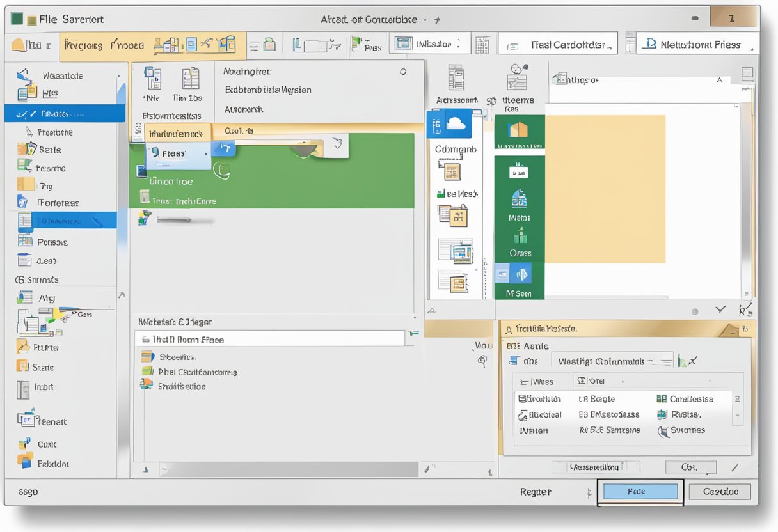Click the box icon atop green panel
Screen dimensions: 778x532
[x=519, y=130]
